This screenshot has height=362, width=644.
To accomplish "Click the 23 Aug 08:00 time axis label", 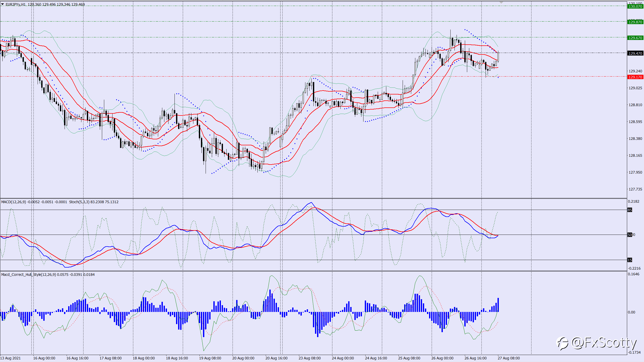I will click(x=310, y=358).
